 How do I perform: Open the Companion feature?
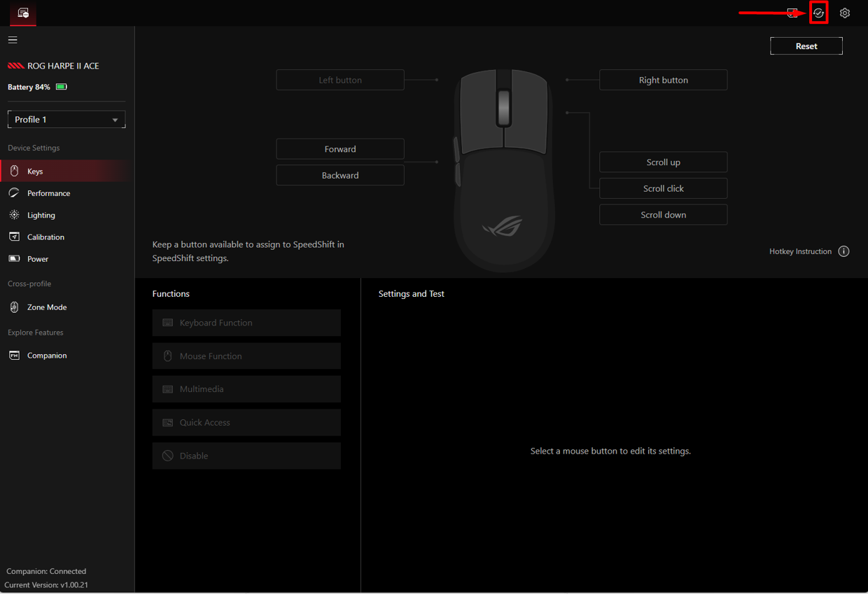66,356
